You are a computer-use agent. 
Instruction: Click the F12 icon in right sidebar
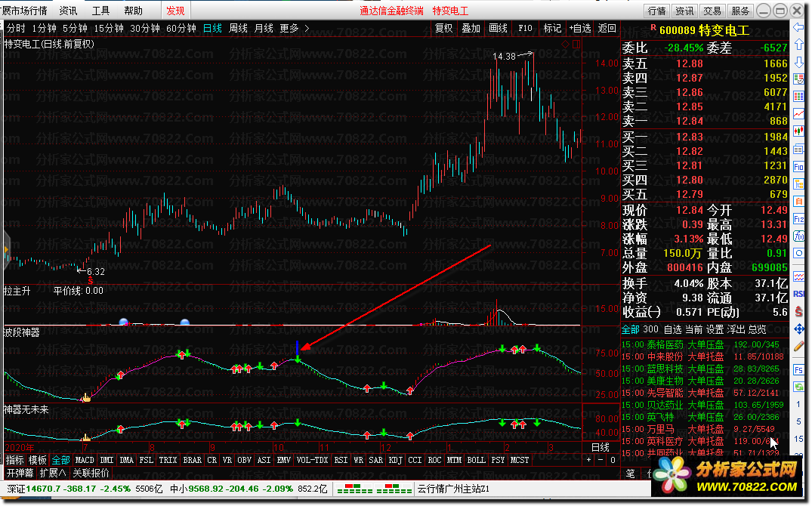(x=798, y=220)
